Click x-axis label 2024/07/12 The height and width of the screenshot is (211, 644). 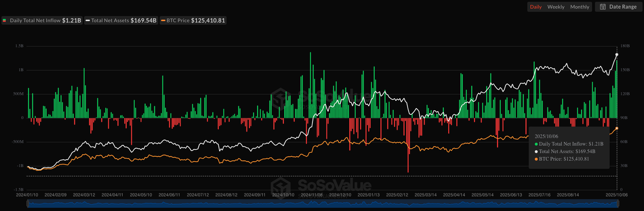[x=198, y=194]
